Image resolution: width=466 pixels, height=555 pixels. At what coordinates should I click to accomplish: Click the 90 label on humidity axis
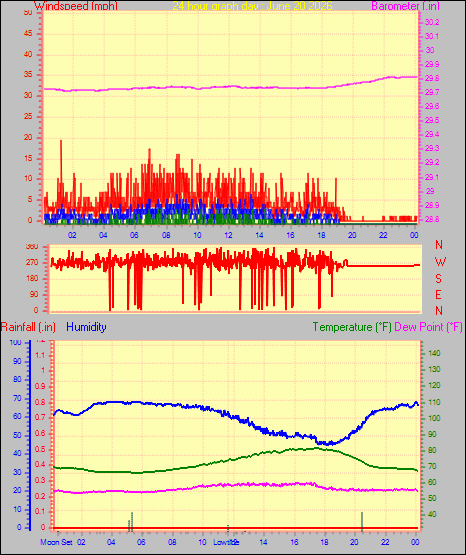[17, 361]
